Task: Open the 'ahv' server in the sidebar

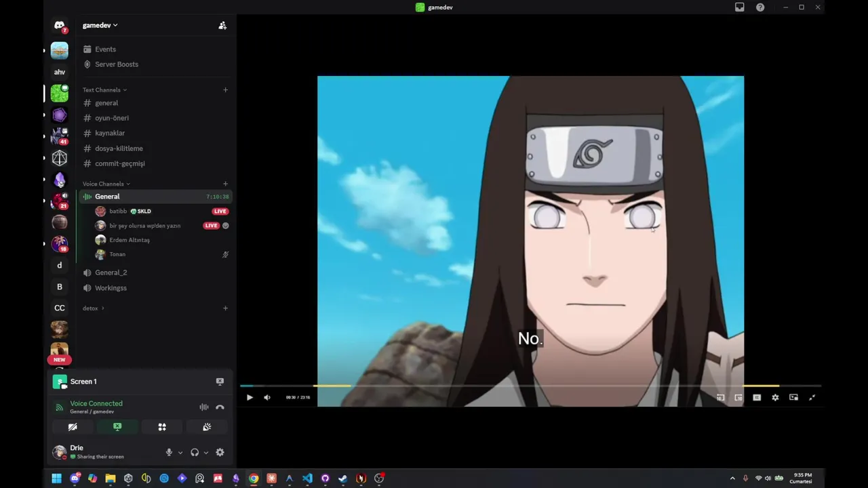Action: [x=59, y=72]
